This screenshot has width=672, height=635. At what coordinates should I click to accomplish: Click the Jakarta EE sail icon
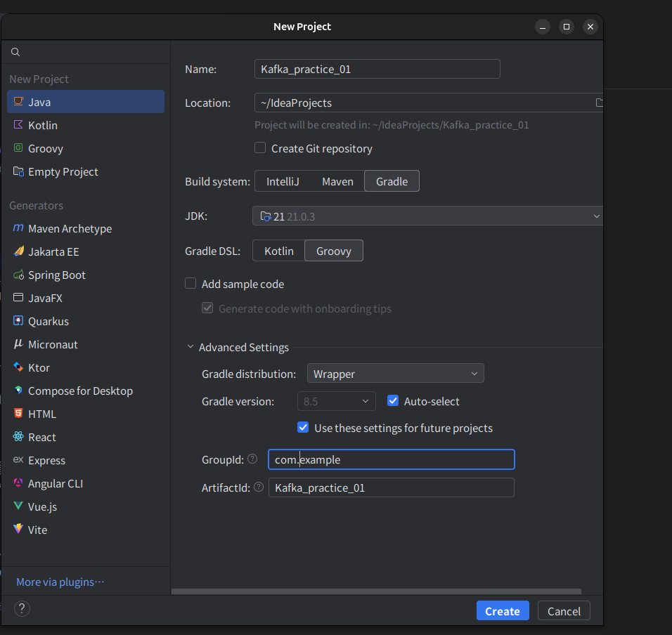tap(18, 251)
